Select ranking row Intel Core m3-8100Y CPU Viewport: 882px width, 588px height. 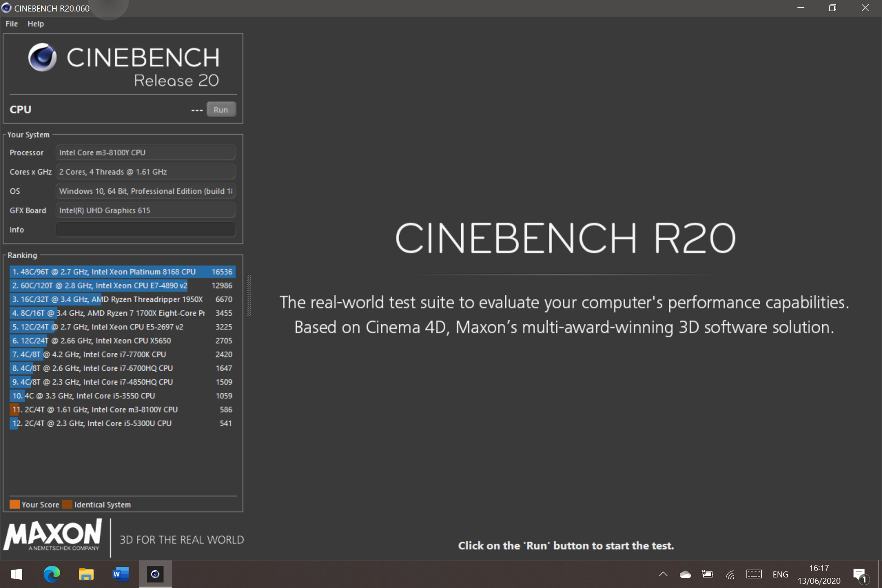[123, 410]
